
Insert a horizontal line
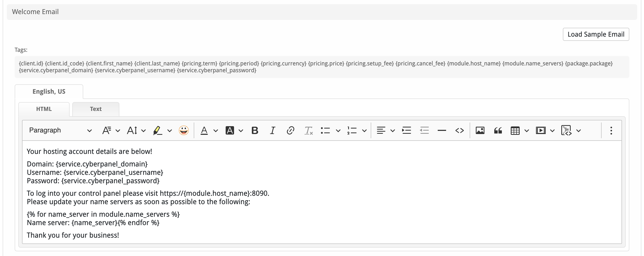point(442,130)
